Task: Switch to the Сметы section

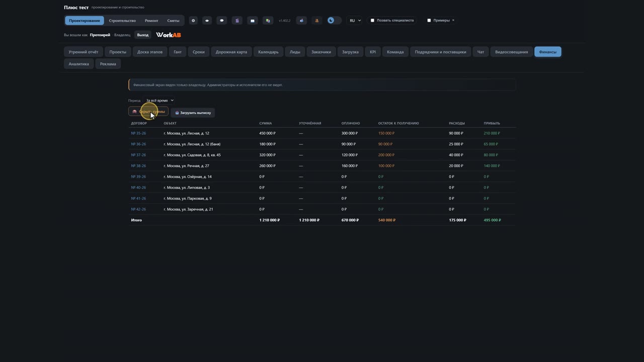Action: [x=173, y=21]
